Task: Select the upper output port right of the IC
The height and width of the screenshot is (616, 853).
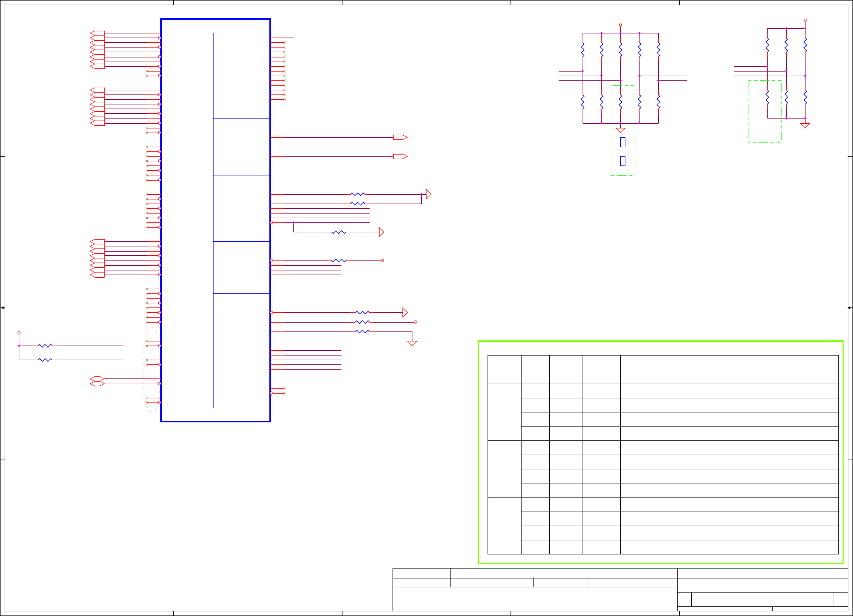Action: click(x=400, y=137)
